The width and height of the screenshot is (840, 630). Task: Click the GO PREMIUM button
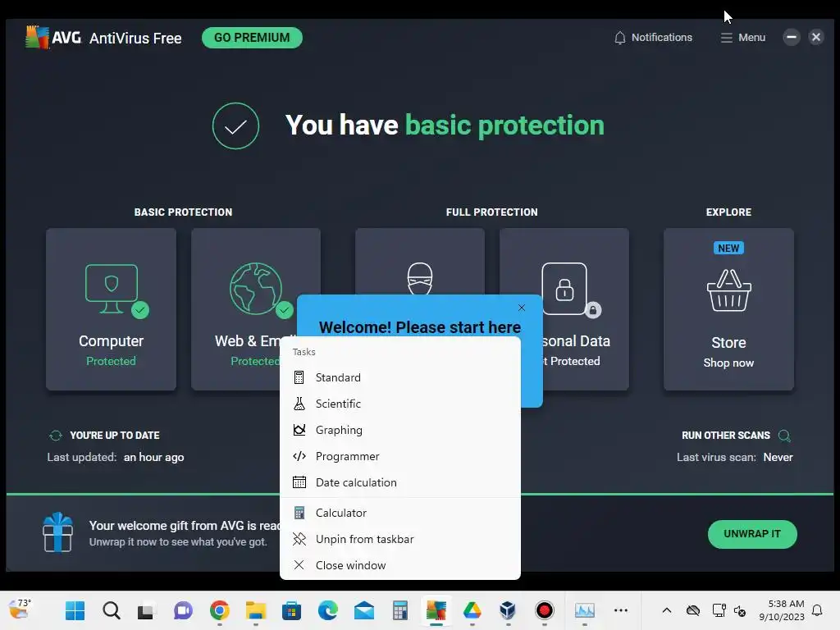[252, 38]
